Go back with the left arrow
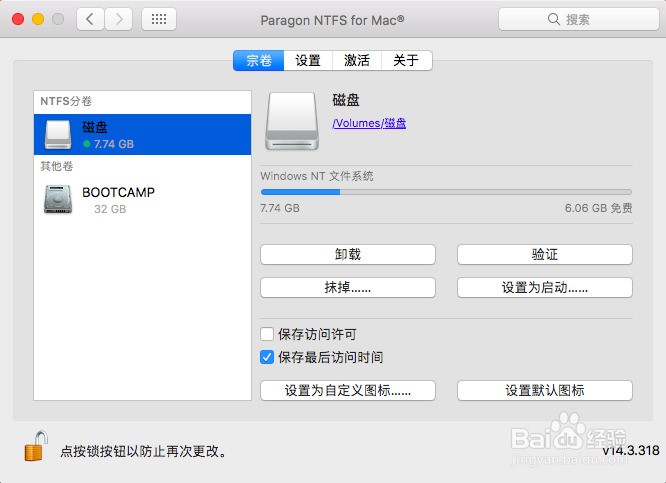This screenshot has height=483, width=666. click(90, 19)
